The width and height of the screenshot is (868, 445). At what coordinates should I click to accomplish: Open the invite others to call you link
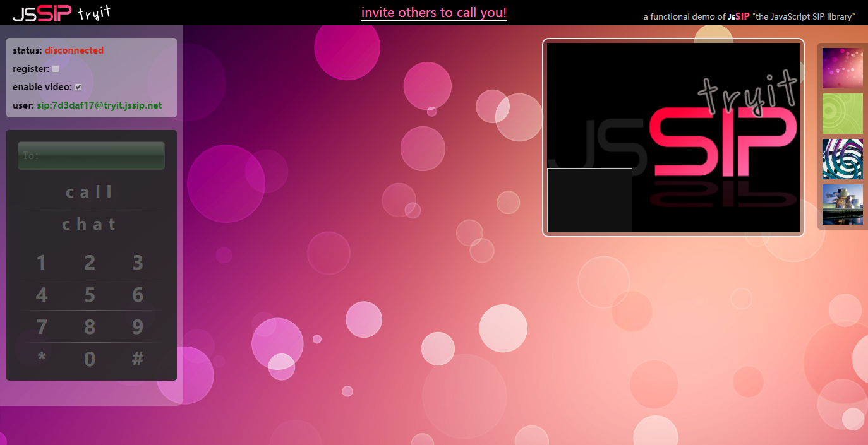[x=434, y=13]
